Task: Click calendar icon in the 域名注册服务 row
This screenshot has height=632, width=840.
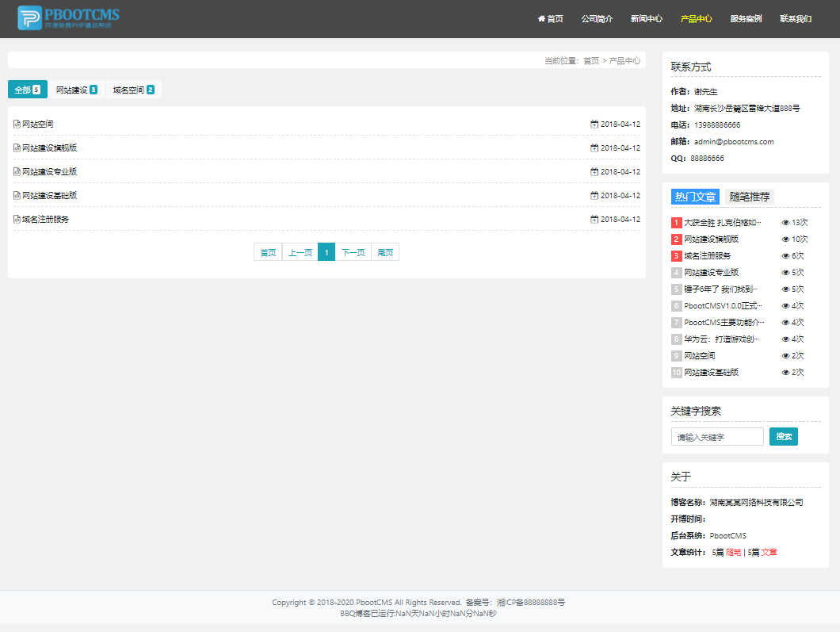Action: pyautogui.click(x=594, y=219)
